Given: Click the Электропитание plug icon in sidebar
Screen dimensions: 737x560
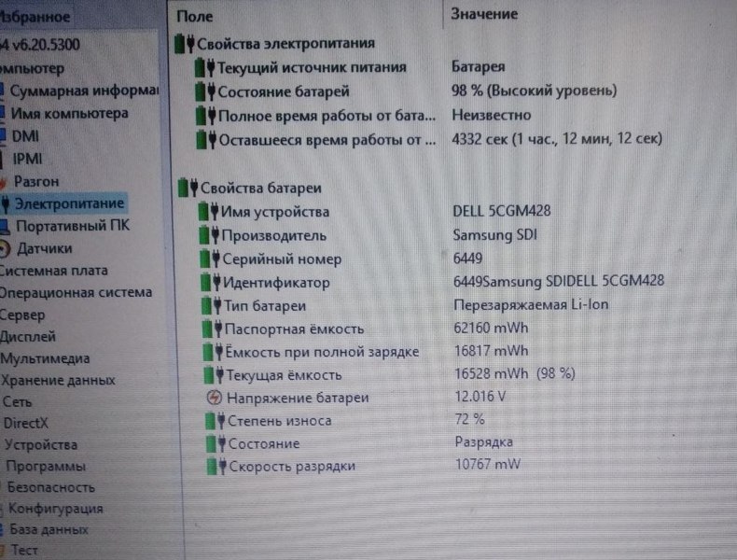Looking at the screenshot, I should click(x=7, y=203).
